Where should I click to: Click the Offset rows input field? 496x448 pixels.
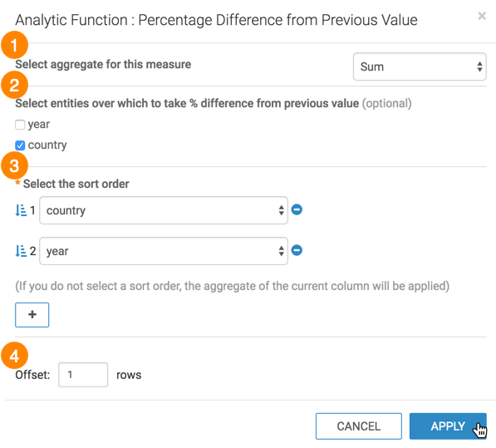83,375
